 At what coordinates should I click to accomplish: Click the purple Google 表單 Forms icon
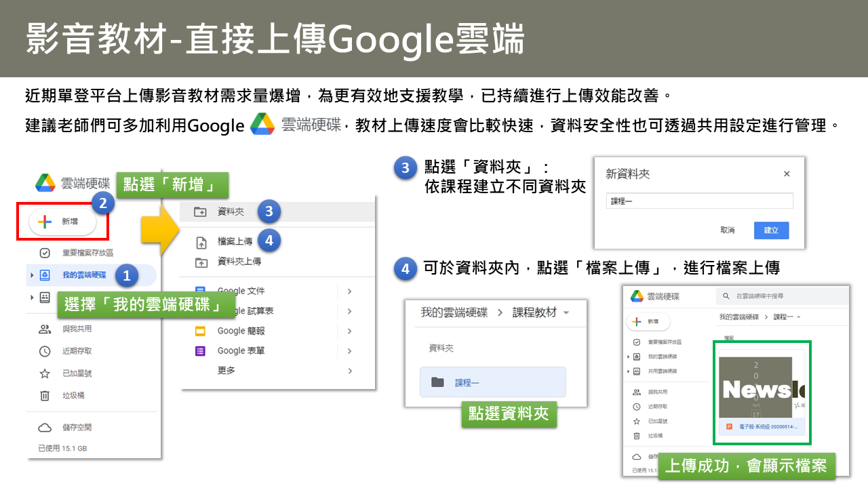pyautogui.click(x=200, y=351)
